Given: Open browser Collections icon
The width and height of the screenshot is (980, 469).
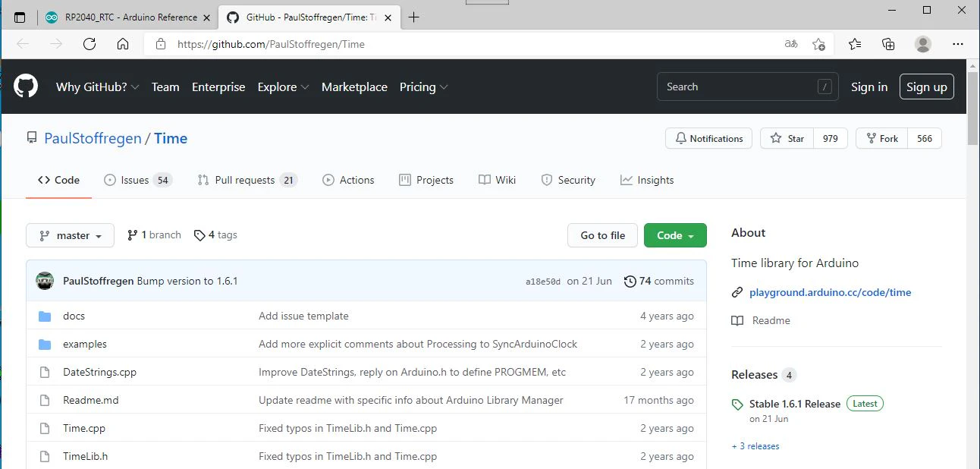Looking at the screenshot, I should pyautogui.click(x=888, y=44).
